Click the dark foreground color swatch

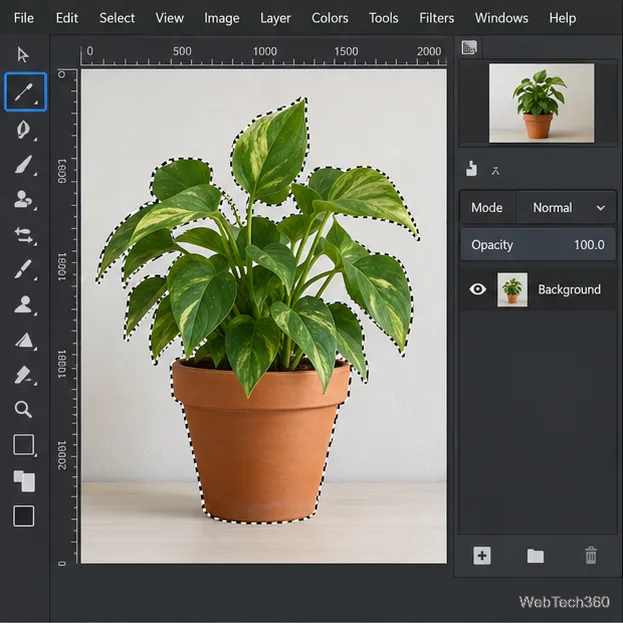click(24, 516)
